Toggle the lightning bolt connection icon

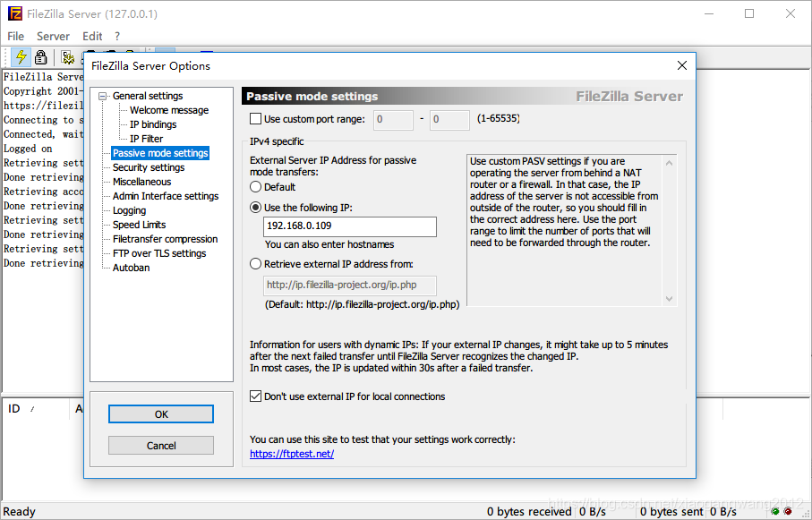tap(21, 57)
